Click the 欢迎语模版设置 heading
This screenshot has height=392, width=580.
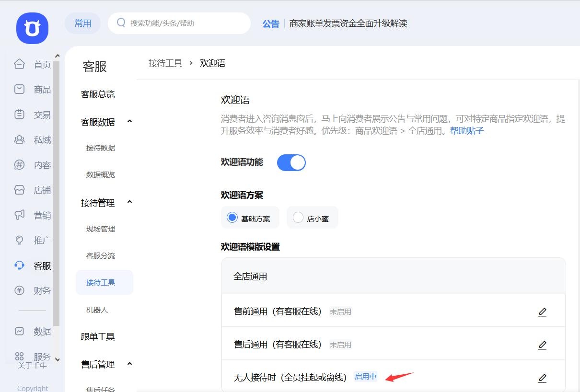(250, 247)
